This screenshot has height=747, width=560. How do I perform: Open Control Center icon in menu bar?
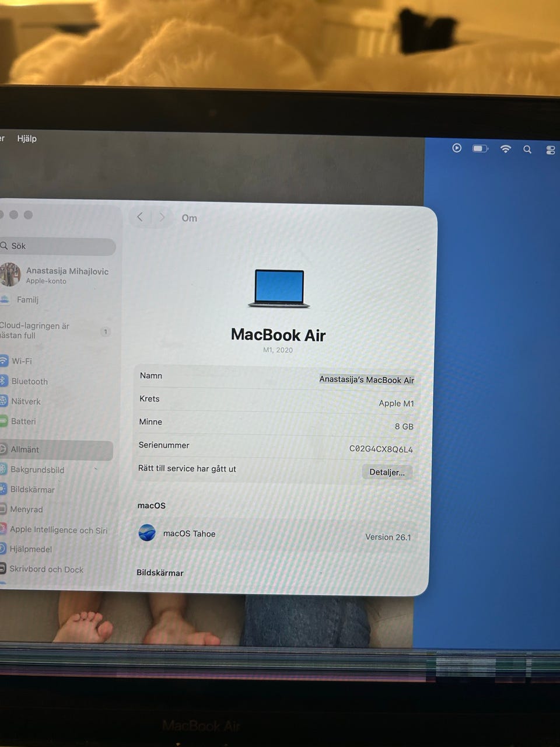[x=550, y=150]
